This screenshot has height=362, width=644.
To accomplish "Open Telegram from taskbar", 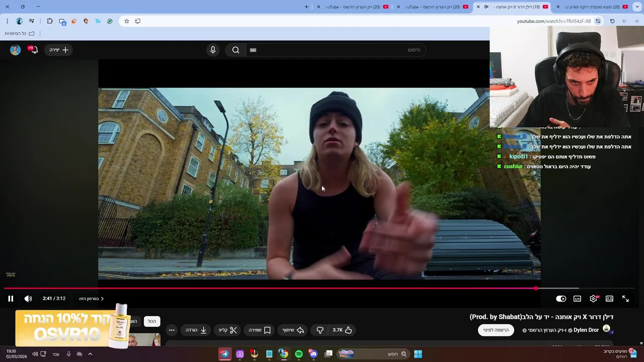I will [x=225, y=354].
